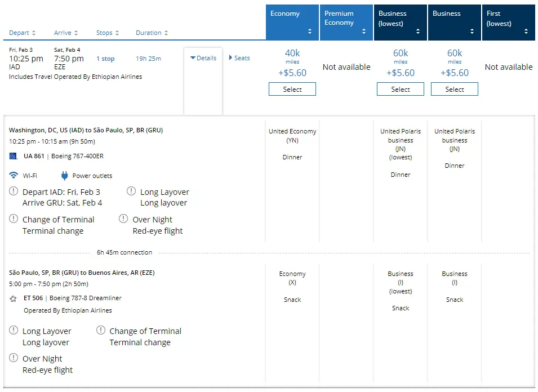Expand the Seats view

coord(239,58)
